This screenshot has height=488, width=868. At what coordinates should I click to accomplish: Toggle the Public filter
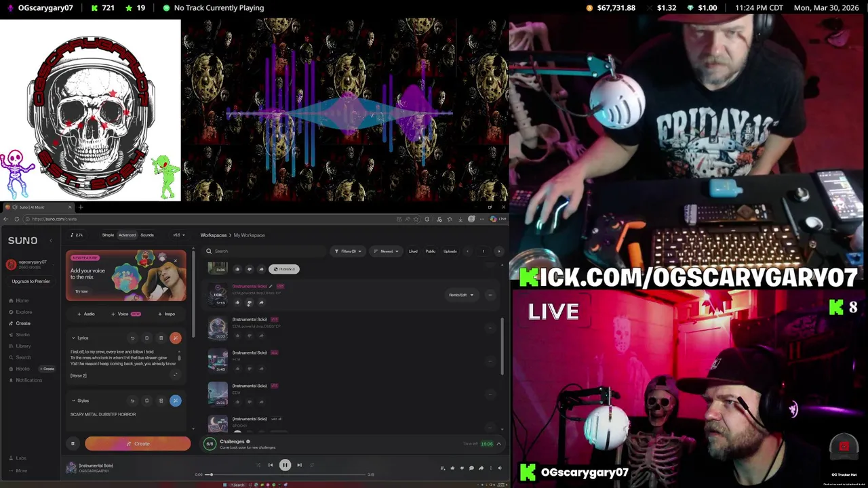point(430,251)
